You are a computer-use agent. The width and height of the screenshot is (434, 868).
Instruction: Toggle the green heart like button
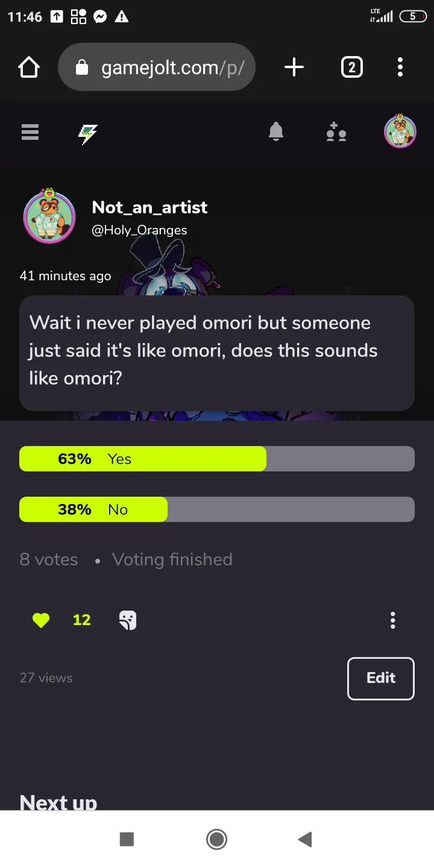pos(41,620)
